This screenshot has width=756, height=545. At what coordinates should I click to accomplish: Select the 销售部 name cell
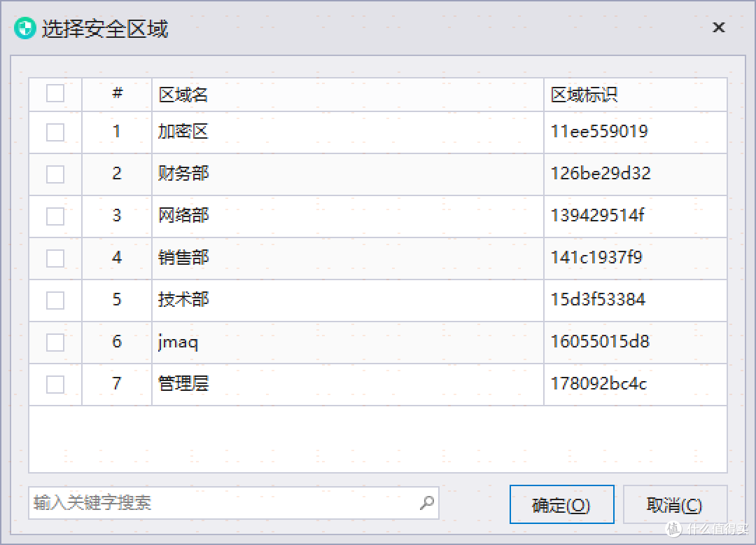pos(348,258)
